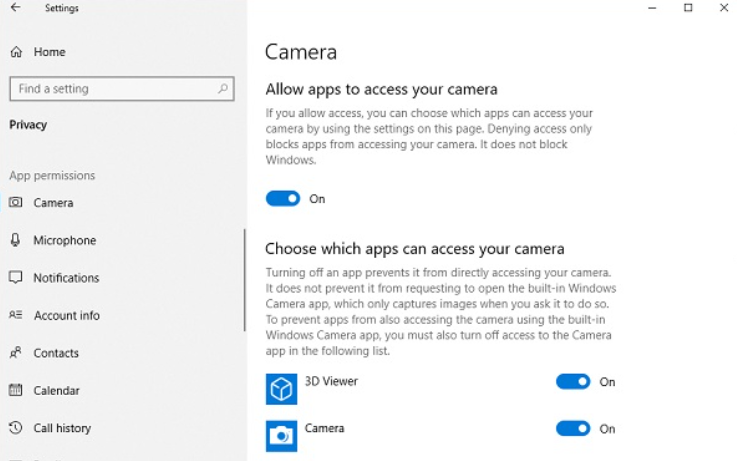Click the Contacts icon in sidebar

coord(16,353)
